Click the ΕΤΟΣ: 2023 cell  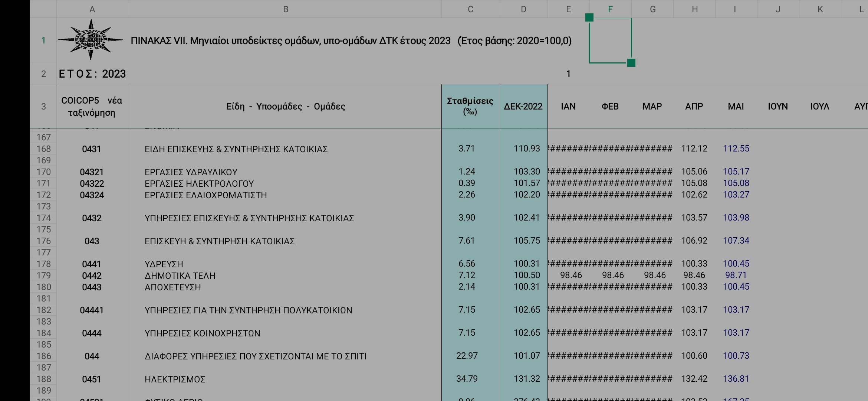click(x=92, y=74)
